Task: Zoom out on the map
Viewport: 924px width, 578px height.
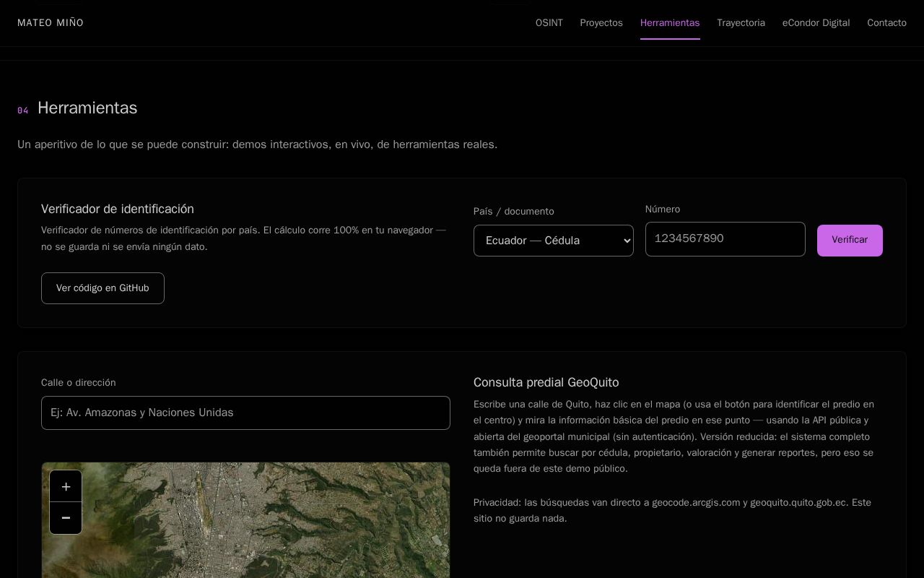Action: click(x=66, y=518)
